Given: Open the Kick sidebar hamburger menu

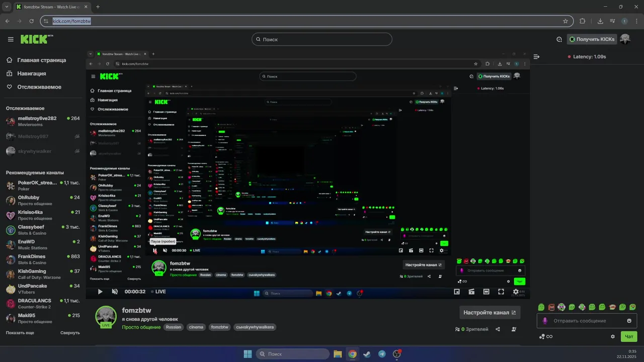Looking at the screenshot, I should pyautogui.click(x=11, y=39).
